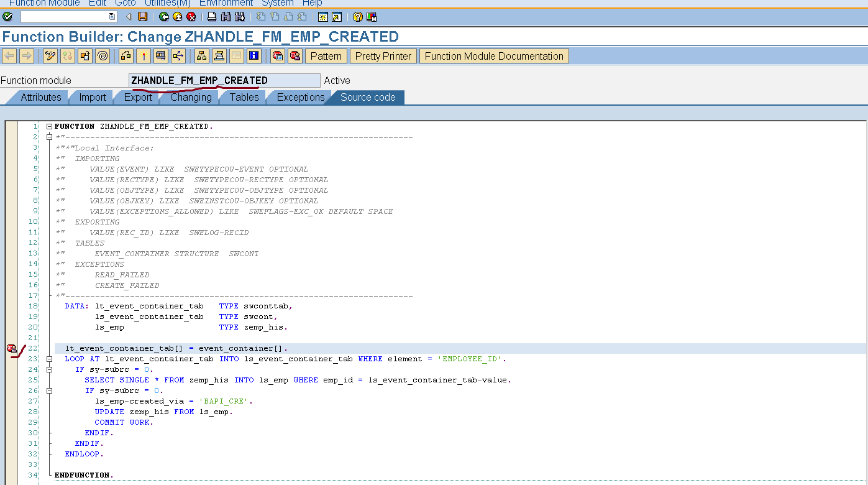Toggle the breakpoint marker on line 22
868x485 pixels.
(12, 348)
